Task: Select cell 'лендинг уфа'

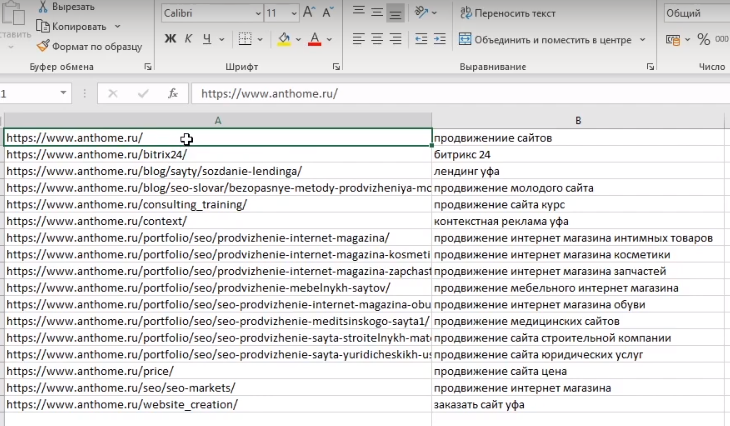Action: coord(578,171)
